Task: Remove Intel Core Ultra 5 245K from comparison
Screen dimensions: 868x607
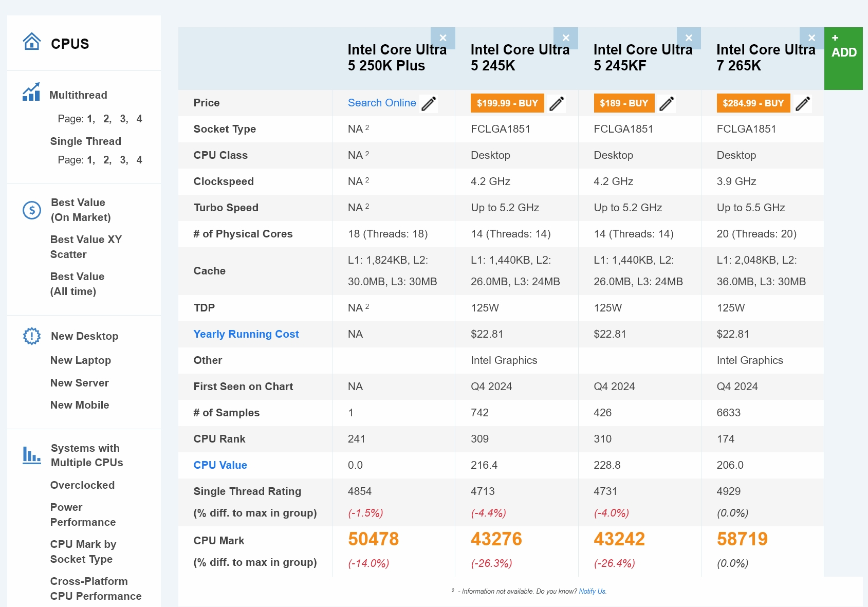Action: click(566, 38)
